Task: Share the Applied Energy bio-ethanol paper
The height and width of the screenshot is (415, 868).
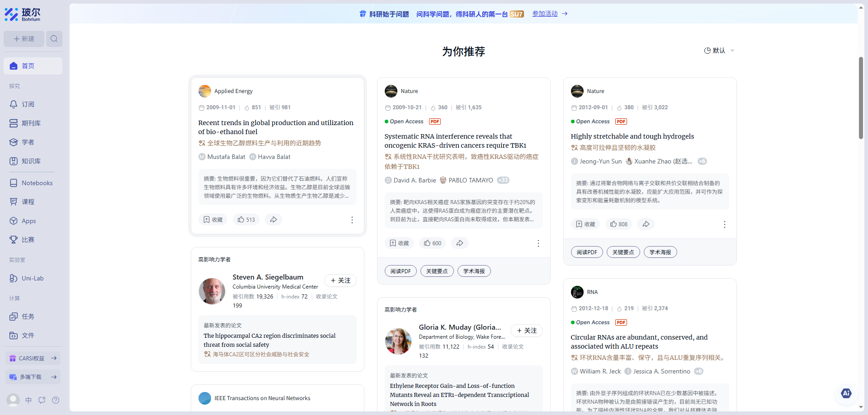Action: pyautogui.click(x=274, y=219)
